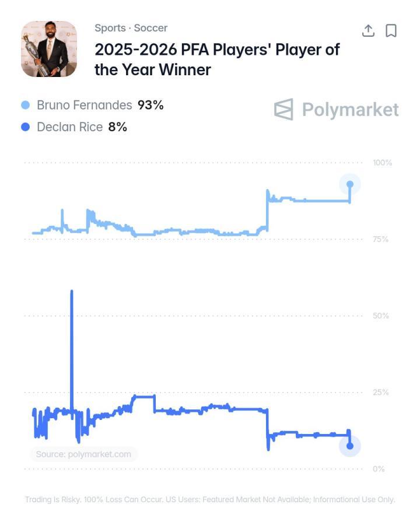
Task: Click the Polymarket logo icon
Action: click(x=283, y=109)
